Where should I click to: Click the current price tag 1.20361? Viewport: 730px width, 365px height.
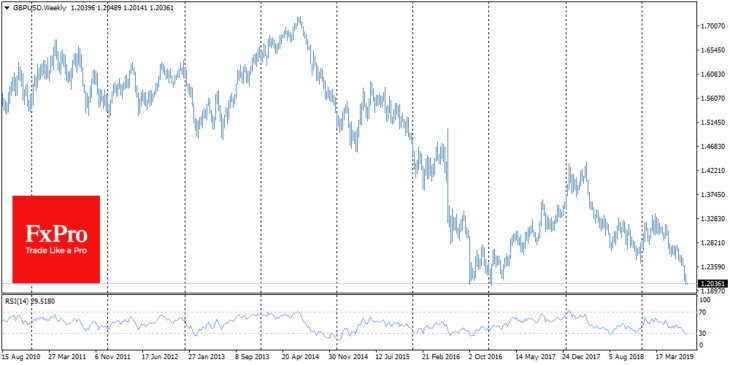pyautogui.click(x=712, y=283)
